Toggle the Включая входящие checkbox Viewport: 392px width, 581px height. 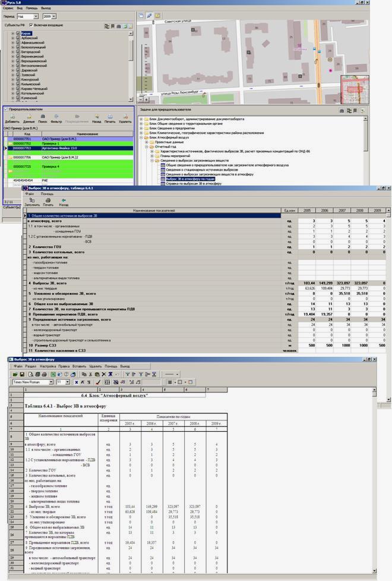click(x=31, y=26)
